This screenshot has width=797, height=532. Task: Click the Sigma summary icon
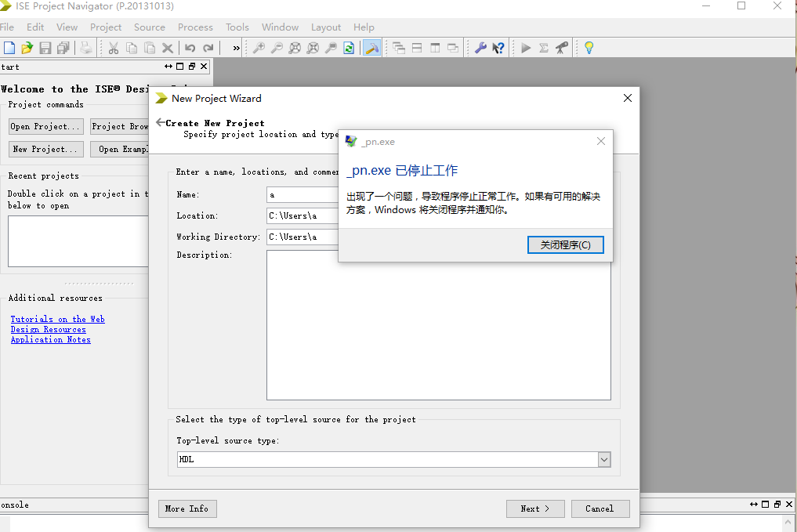coord(544,48)
